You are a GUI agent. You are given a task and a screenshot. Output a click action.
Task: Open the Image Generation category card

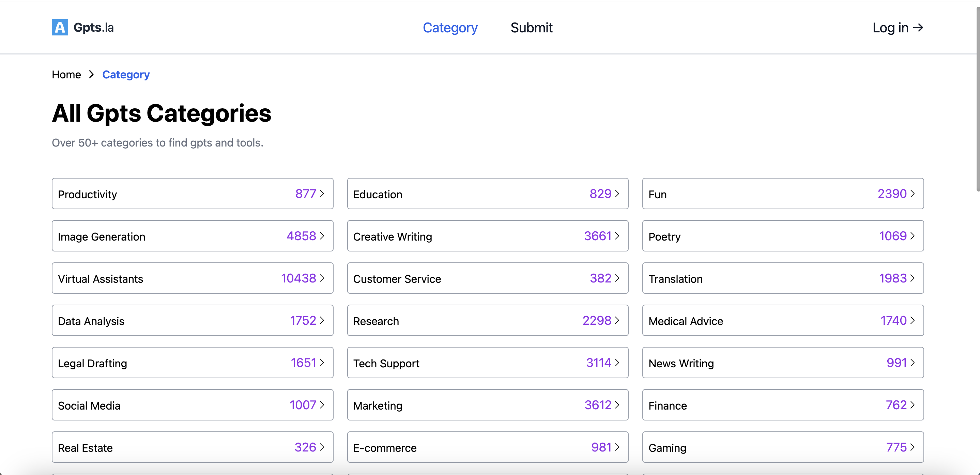(192, 236)
